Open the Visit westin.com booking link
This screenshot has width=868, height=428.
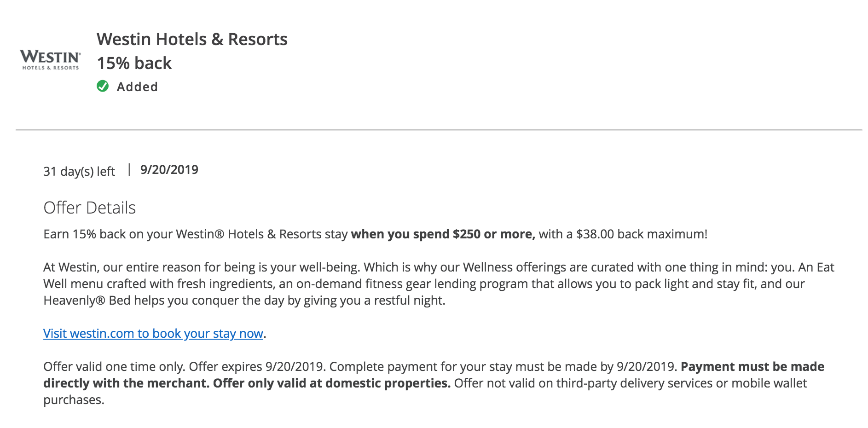click(153, 334)
